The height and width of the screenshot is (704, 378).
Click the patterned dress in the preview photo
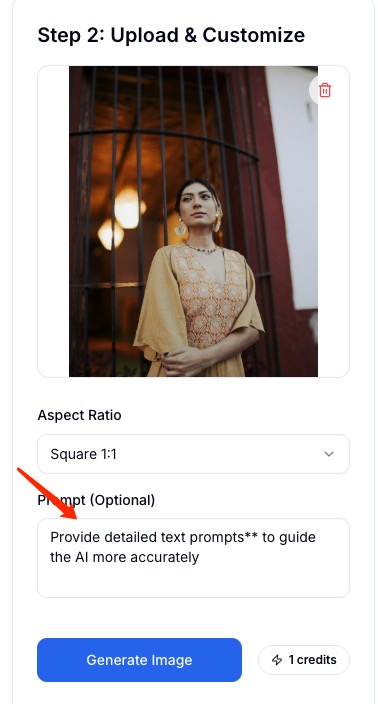click(x=209, y=294)
